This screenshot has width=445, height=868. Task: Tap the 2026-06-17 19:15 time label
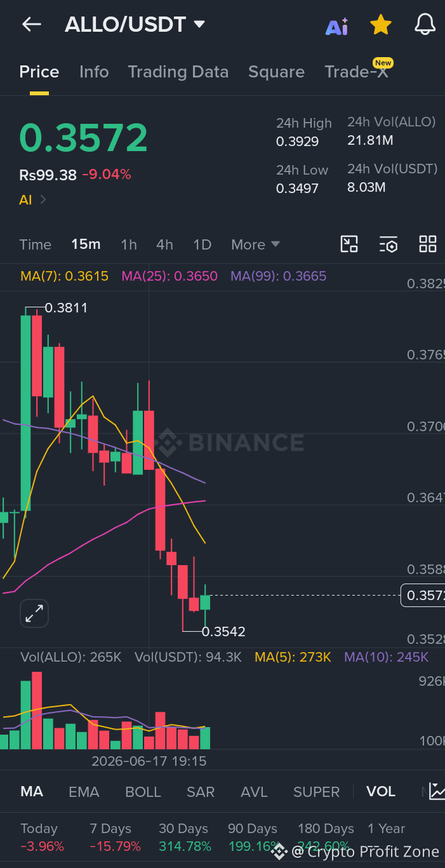pyautogui.click(x=149, y=761)
